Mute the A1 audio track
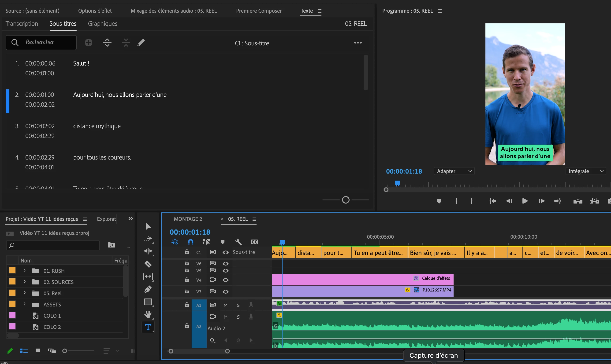The width and height of the screenshot is (611, 364). (225, 305)
